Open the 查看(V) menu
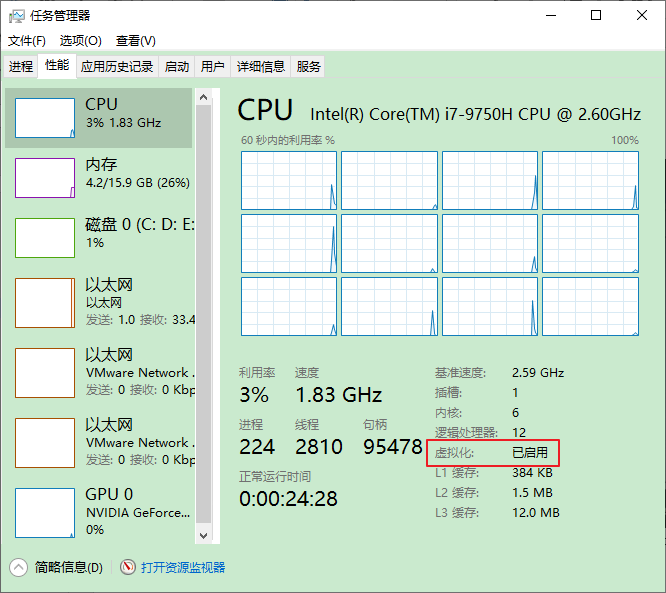Image resolution: width=666 pixels, height=593 pixels. [x=135, y=41]
